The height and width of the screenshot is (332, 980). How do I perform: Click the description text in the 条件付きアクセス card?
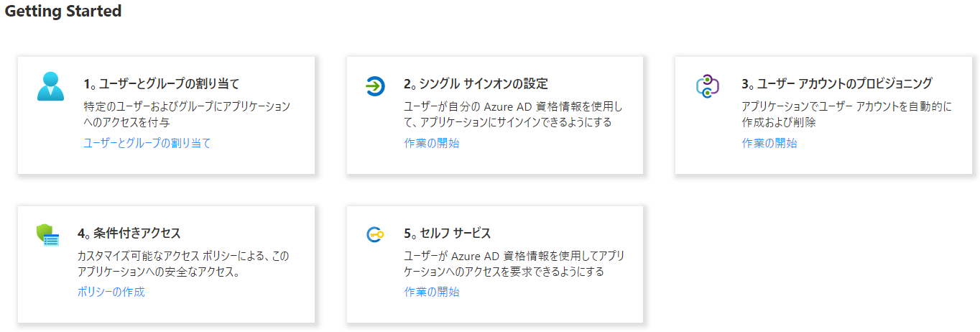183,264
